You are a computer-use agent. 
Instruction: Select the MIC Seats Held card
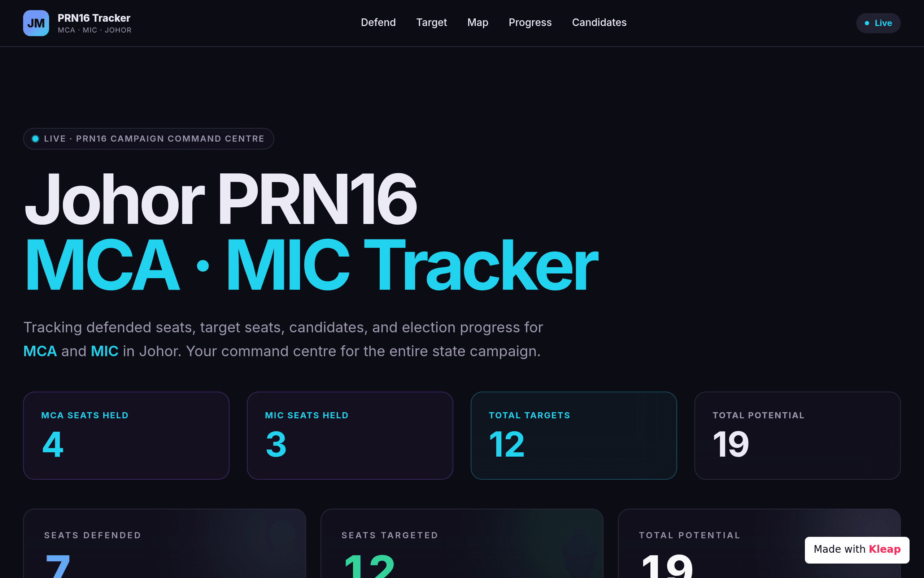(350, 435)
